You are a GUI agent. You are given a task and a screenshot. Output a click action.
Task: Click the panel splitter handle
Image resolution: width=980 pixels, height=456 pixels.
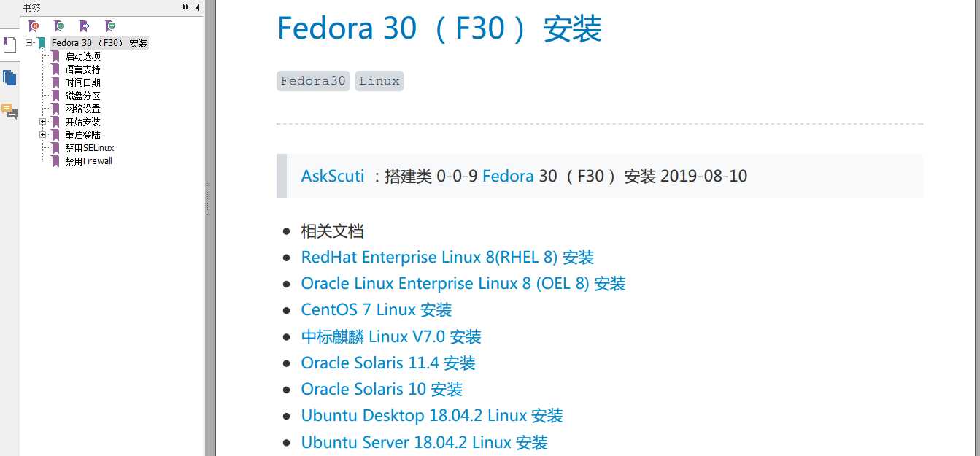point(209,198)
